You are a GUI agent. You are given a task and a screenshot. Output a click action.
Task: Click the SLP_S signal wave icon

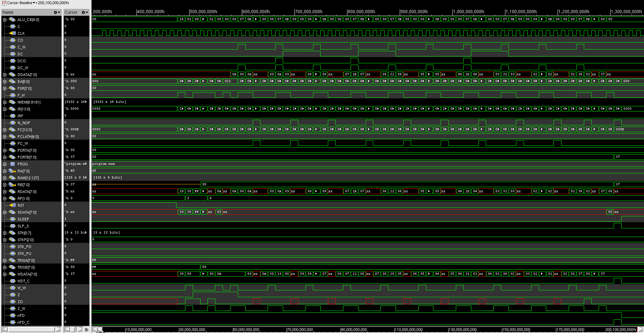pyautogui.click(x=12, y=226)
